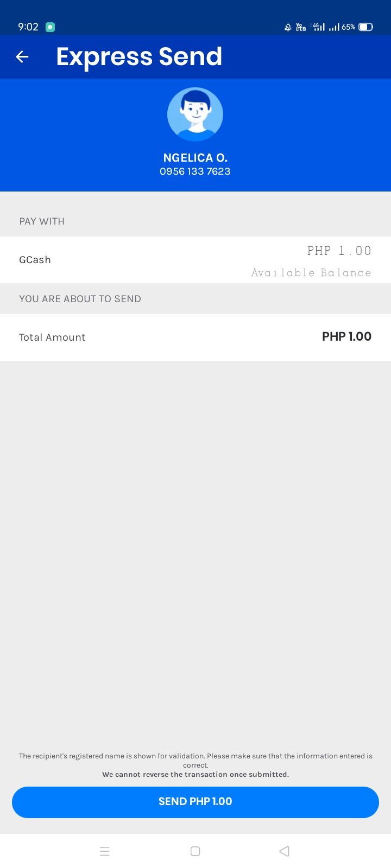This screenshot has height=868, width=391.
Task: Tap the recipient name NGELICA O.
Action: click(195, 158)
